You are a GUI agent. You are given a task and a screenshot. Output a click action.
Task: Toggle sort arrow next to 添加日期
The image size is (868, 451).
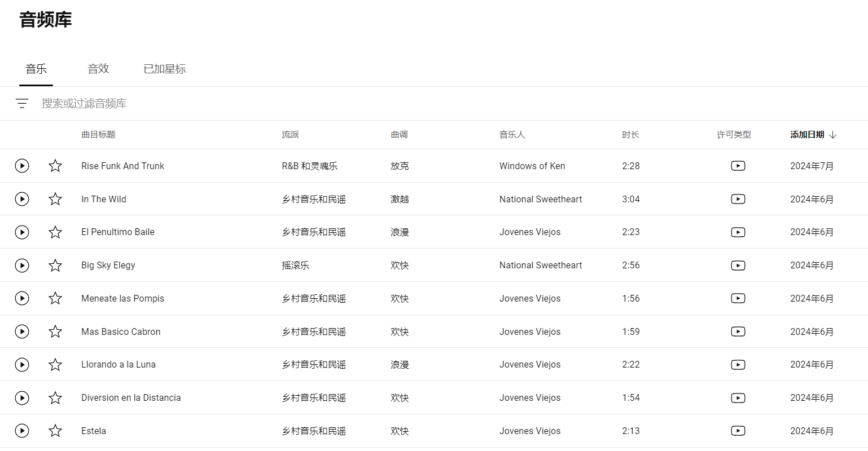833,135
